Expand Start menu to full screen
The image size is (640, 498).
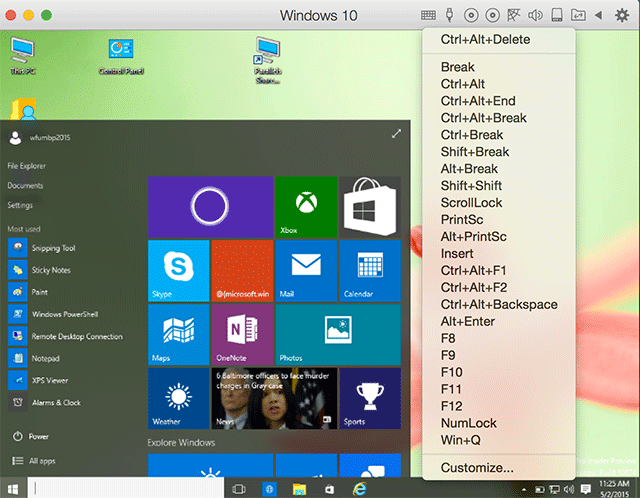point(396,133)
